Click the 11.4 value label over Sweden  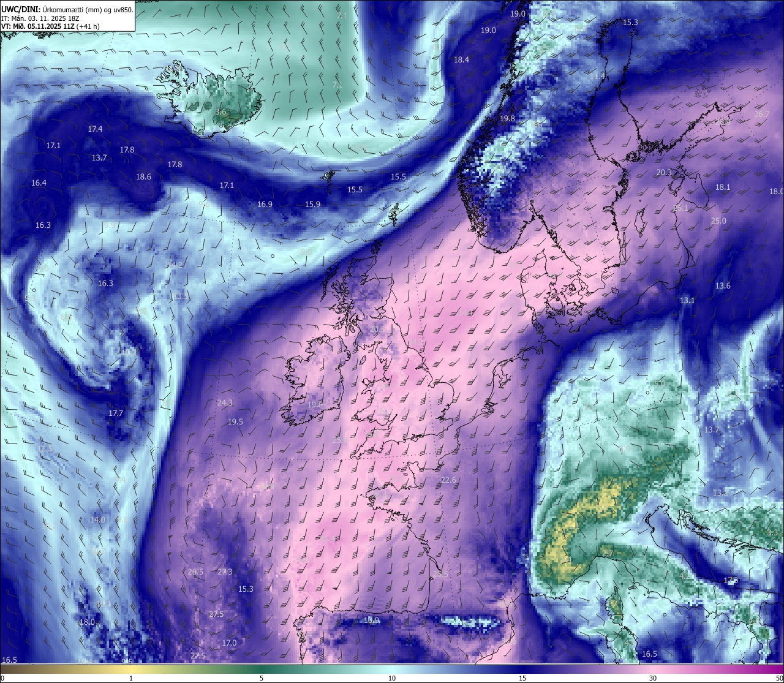click(597, 76)
